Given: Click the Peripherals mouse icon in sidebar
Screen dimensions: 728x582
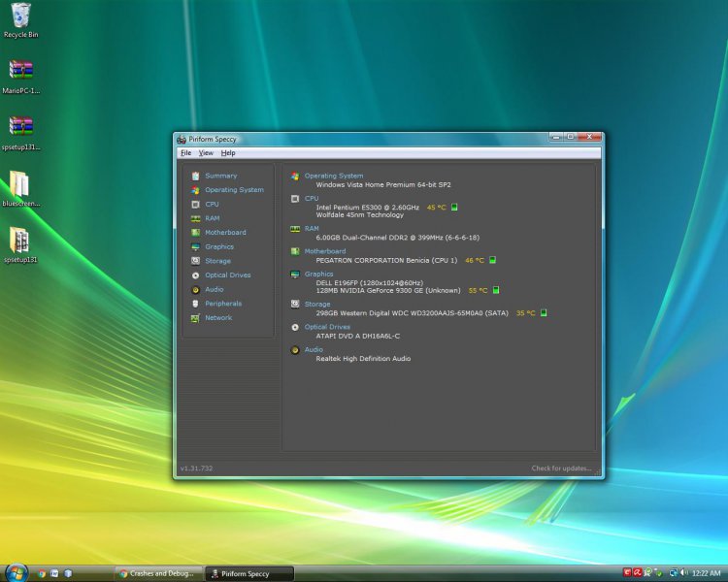Looking at the screenshot, I should pos(195,304).
